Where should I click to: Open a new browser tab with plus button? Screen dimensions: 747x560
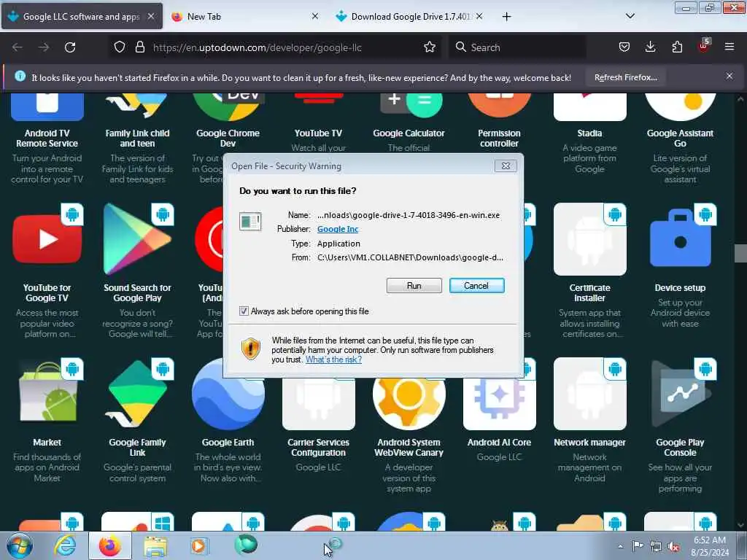(506, 17)
